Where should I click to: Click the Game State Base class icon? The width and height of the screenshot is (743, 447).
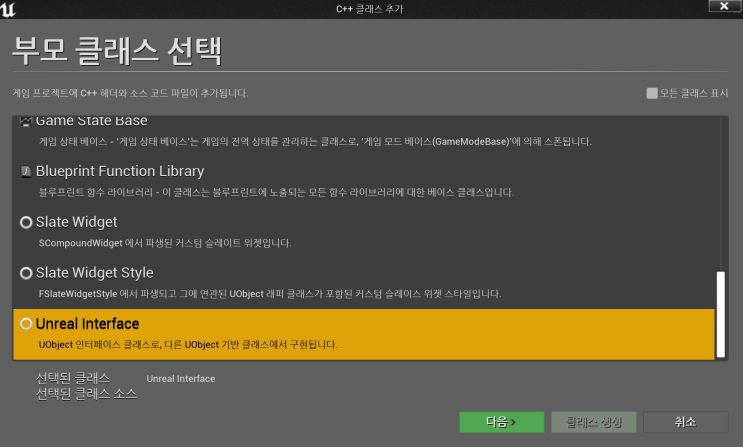[x=26, y=121]
